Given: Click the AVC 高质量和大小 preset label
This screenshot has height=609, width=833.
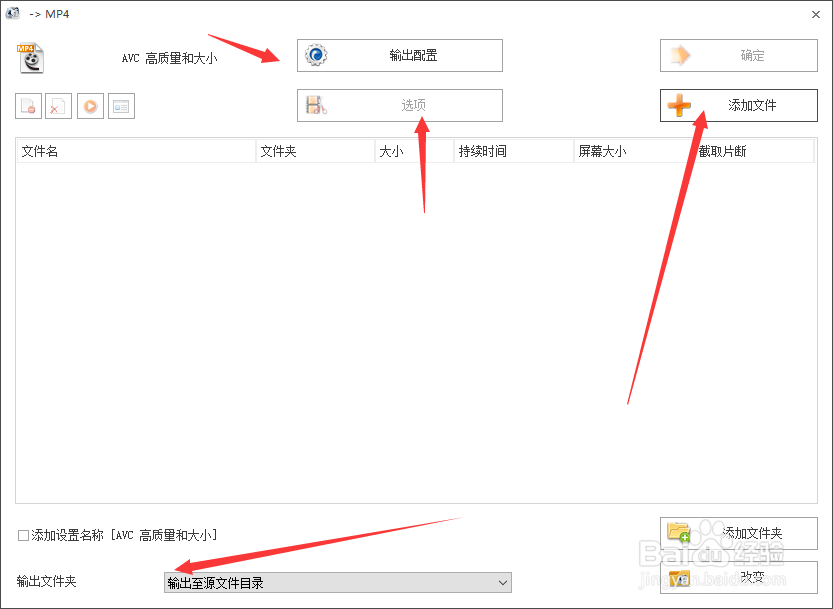Looking at the screenshot, I should pos(169,58).
